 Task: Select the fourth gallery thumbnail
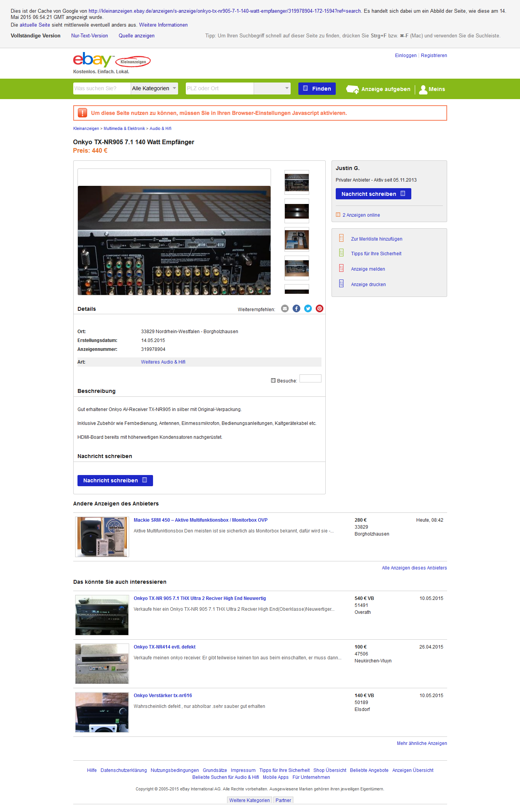click(x=296, y=268)
